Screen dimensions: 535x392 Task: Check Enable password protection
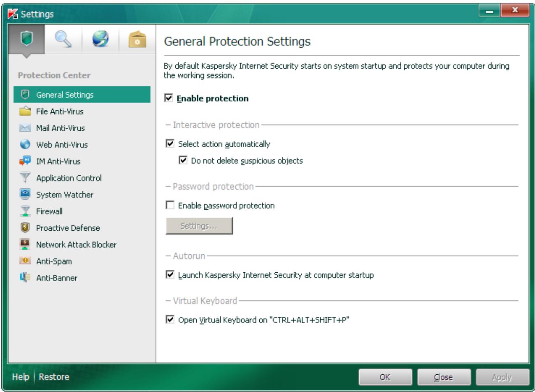click(170, 205)
